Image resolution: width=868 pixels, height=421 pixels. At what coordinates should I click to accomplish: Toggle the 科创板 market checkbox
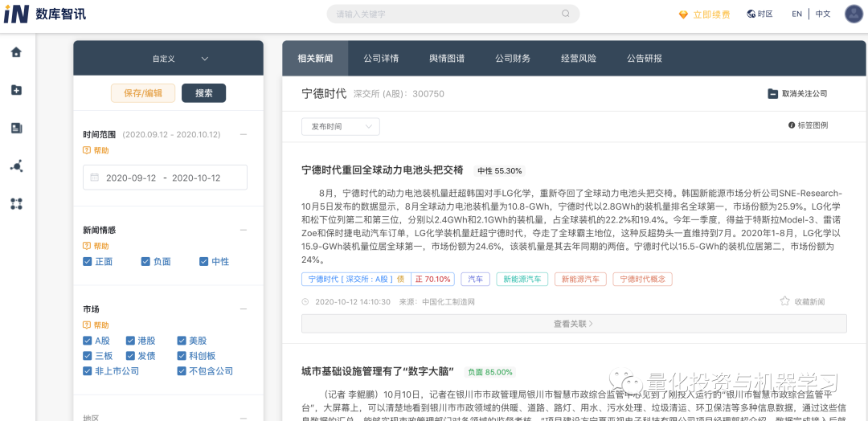[x=182, y=356]
